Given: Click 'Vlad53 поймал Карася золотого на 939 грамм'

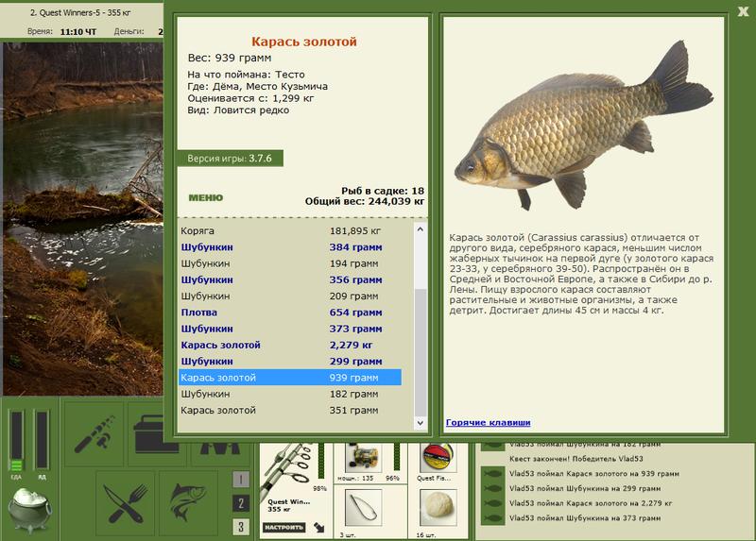Looking at the screenshot, I should point(594,474).
